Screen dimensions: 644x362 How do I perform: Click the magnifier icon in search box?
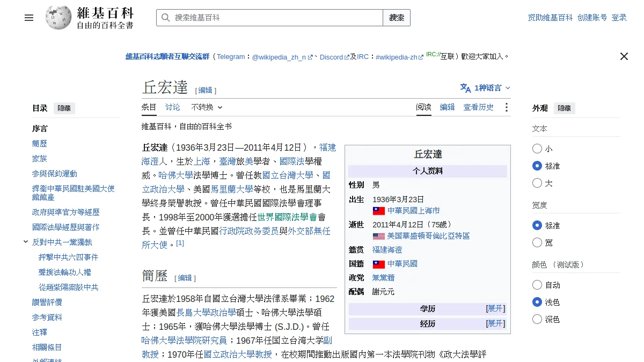click(x=165, y=18)
